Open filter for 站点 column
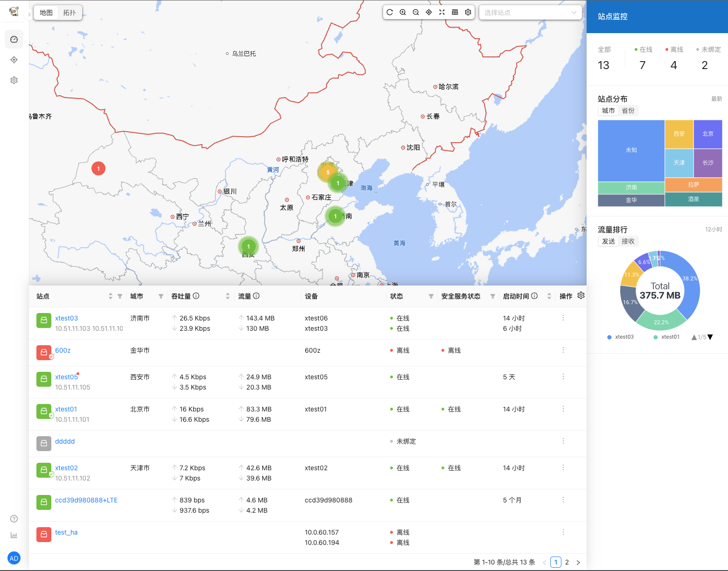Viewport: 728px width, 571px height. tap(120, 296)
